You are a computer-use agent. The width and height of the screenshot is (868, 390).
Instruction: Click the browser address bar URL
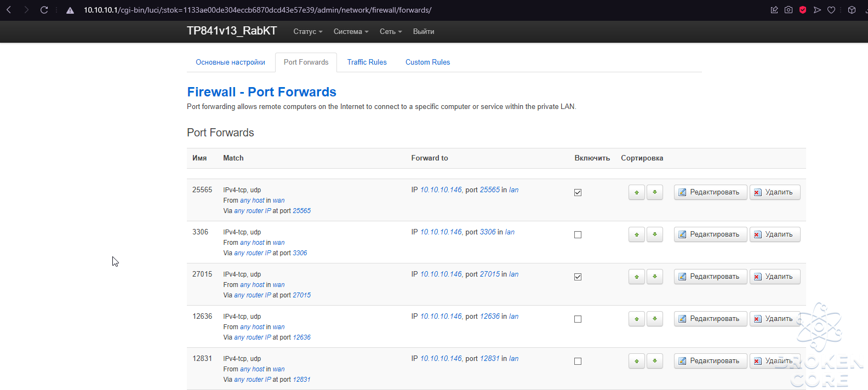click(x=258, y=10)
